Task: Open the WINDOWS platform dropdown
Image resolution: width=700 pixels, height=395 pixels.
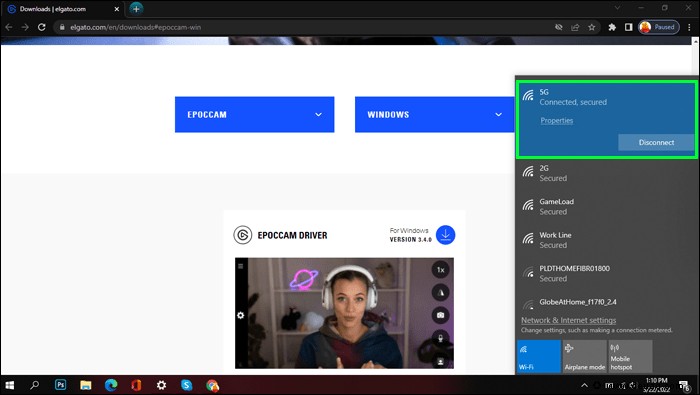Action: click(434, 114)
